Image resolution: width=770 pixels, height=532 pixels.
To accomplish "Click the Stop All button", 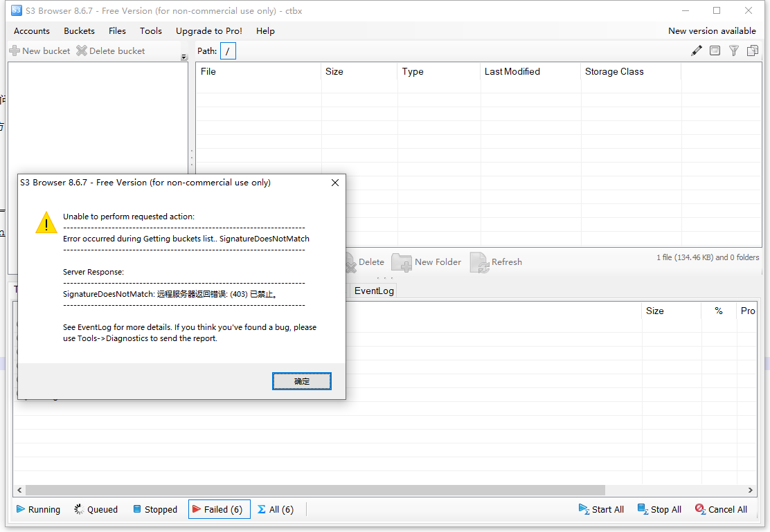I will point(659,509).
